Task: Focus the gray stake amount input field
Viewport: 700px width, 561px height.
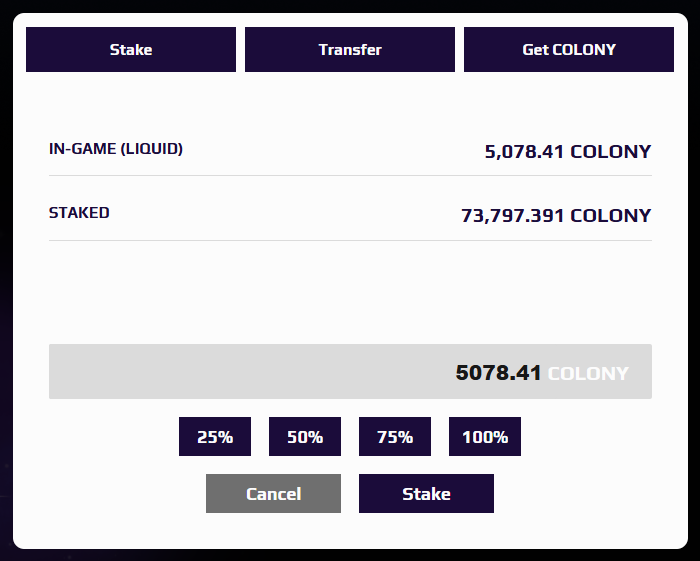Action: point(250,372)
